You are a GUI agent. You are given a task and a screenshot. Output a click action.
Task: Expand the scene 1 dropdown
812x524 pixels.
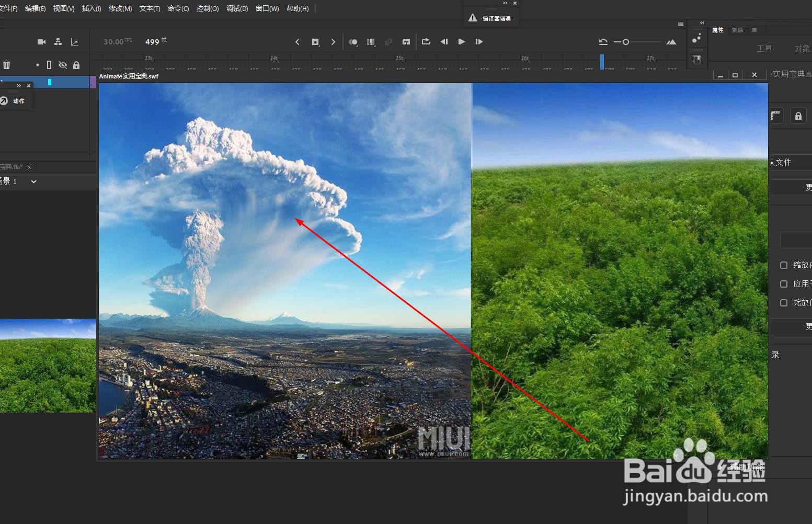33,181
